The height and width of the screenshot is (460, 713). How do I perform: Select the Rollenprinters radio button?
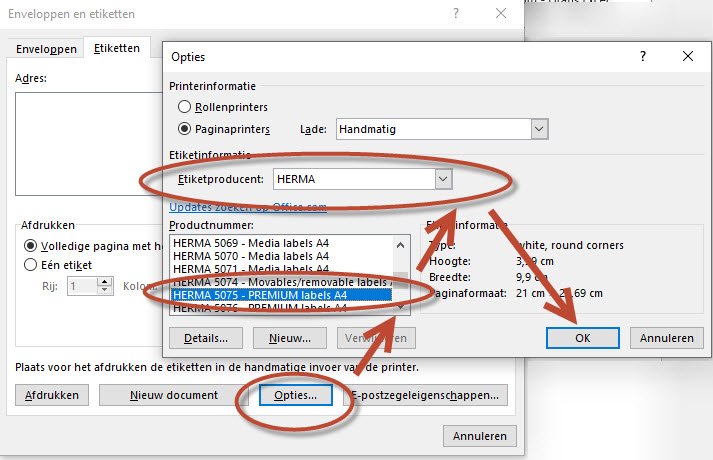pyautogui.click(x=184, y=106)
